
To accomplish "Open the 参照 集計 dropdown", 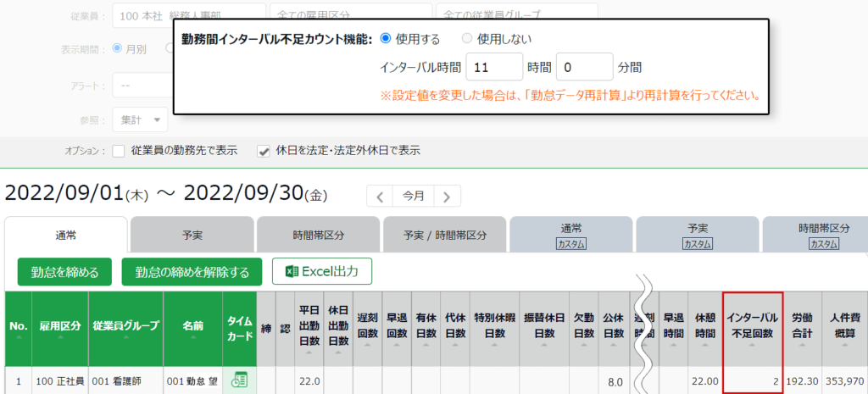I will coord(140,119).
